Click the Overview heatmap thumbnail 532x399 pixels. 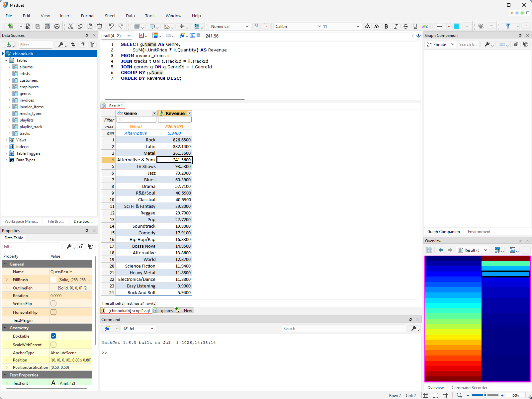pos(477,319)
